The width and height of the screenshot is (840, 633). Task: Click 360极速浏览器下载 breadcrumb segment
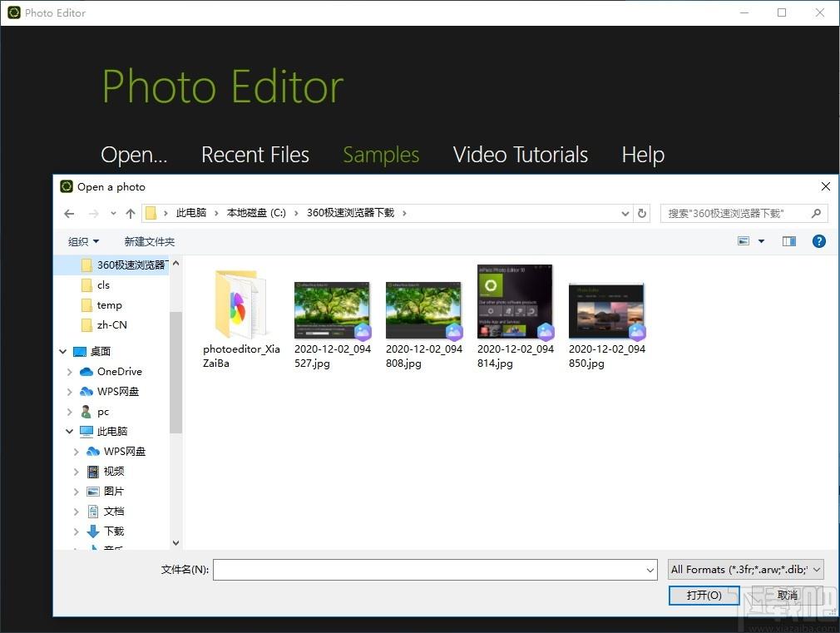pos(350,213)
